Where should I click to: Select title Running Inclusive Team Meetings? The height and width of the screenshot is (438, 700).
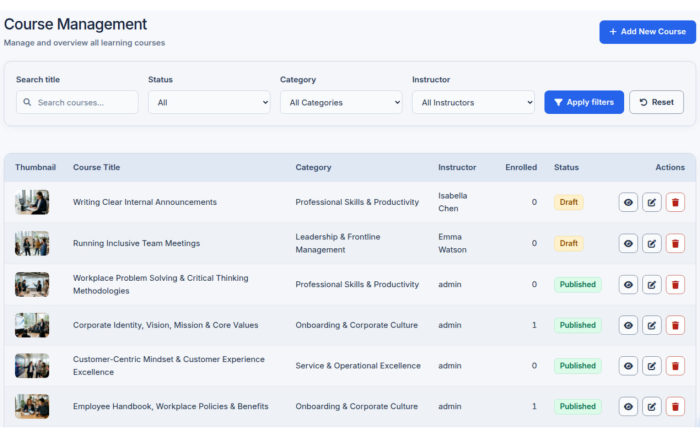[x=136, y=243]
